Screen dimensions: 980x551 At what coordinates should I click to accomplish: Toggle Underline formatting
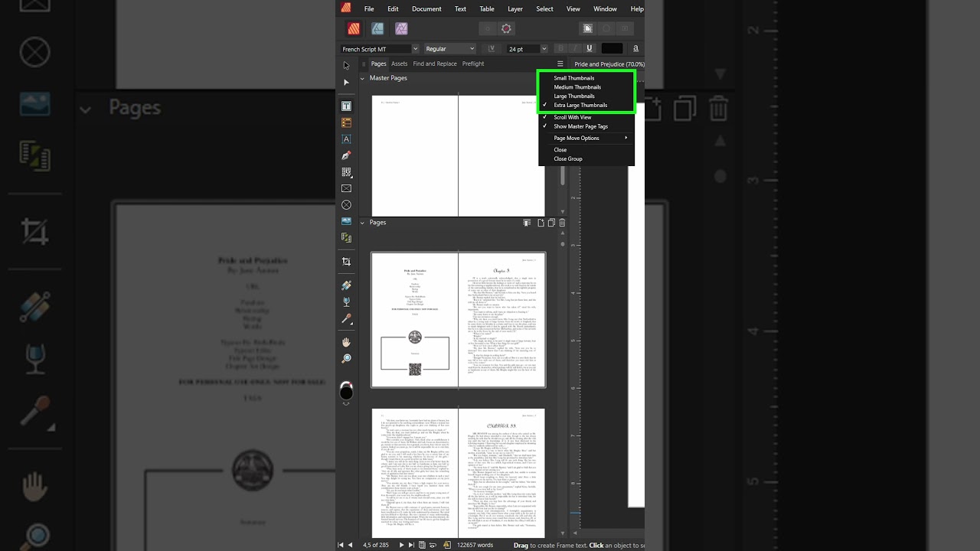(x=589, y=49)
